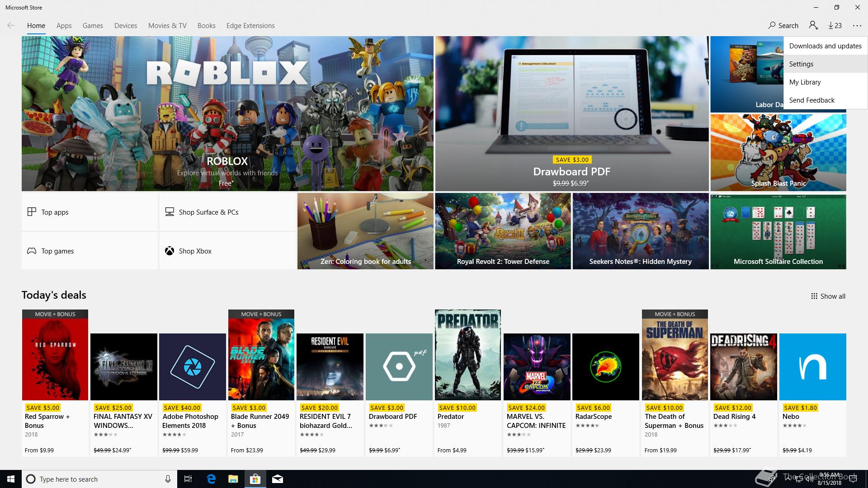Open the Games tab
The image size is (868, 488).
click(x=93, y=26)
